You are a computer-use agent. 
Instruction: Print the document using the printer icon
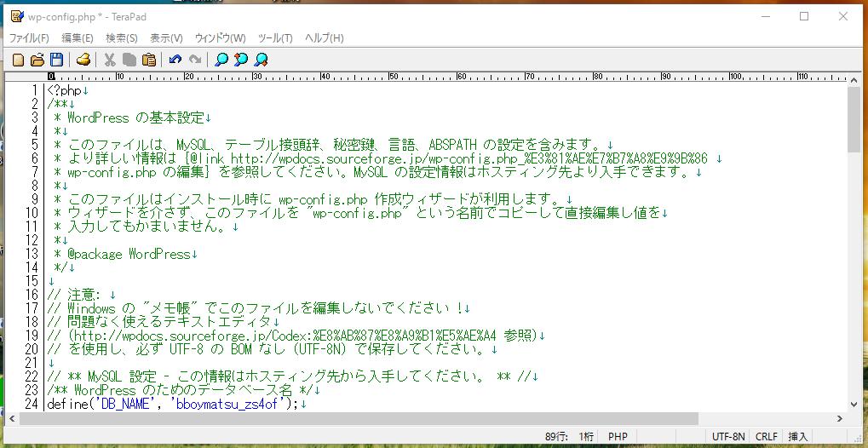[83, 60]
